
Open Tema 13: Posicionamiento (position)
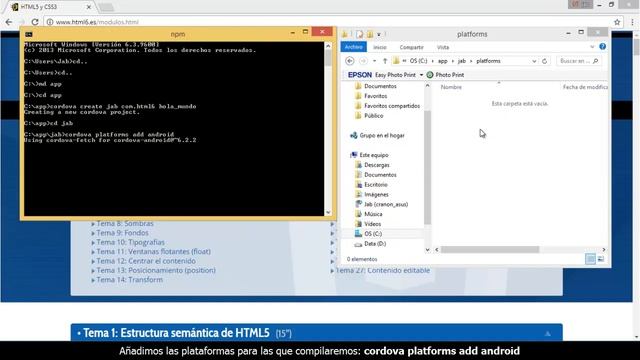156,271
